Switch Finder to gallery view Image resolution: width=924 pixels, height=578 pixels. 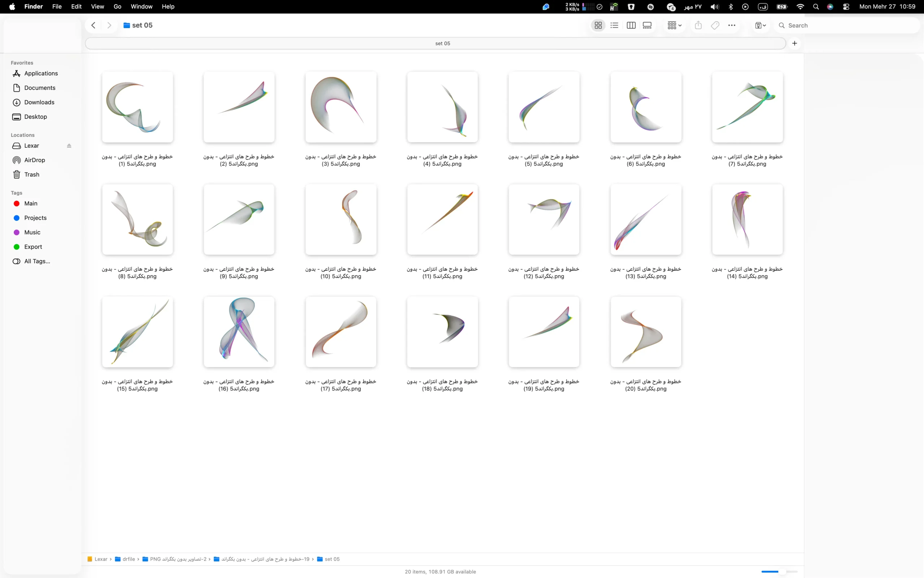click(x=647, y=25)
